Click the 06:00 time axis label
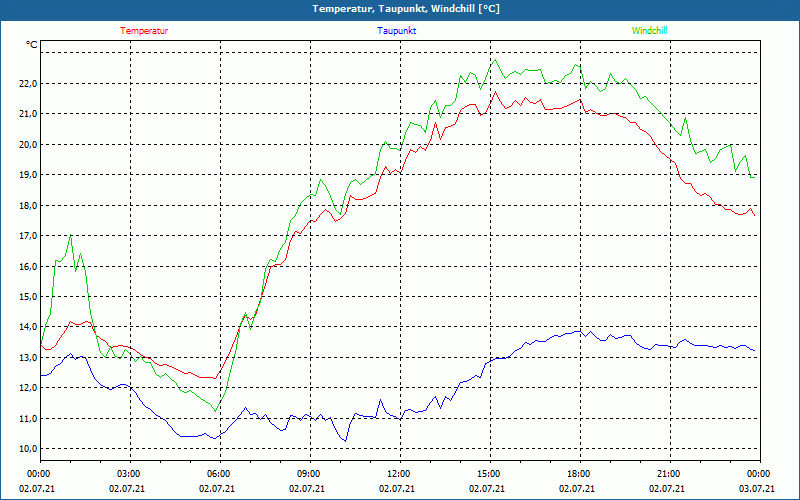 tap(217, 474)
